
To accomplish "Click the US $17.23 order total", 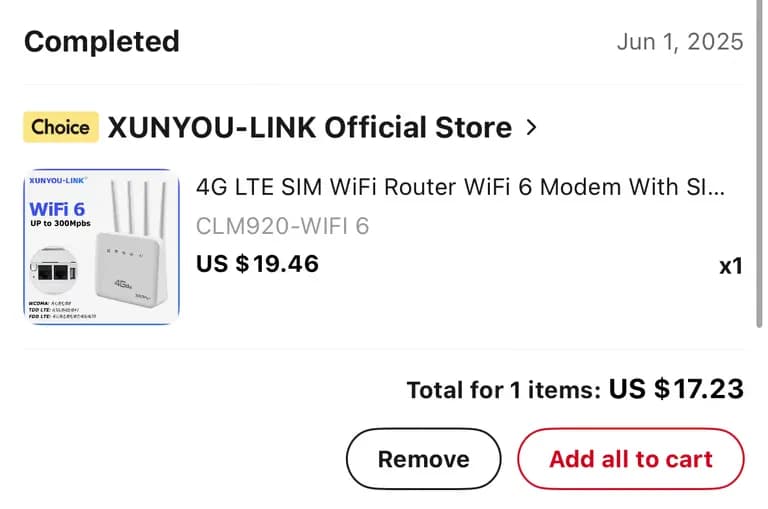I will click(676, 388).
